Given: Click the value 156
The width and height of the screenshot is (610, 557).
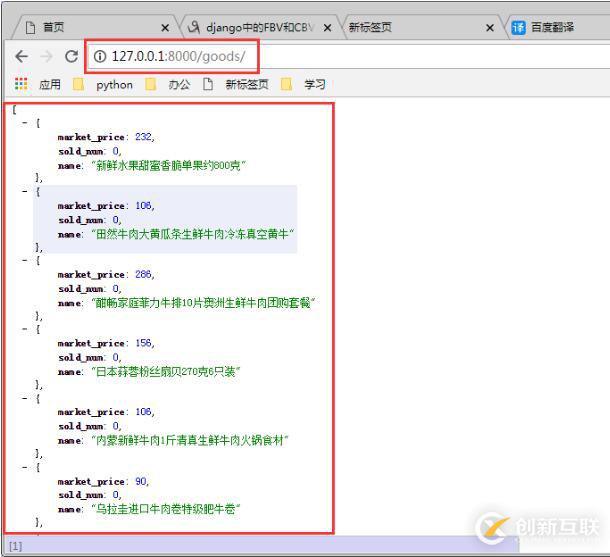Looking at the screenshot, I should 143,343.
